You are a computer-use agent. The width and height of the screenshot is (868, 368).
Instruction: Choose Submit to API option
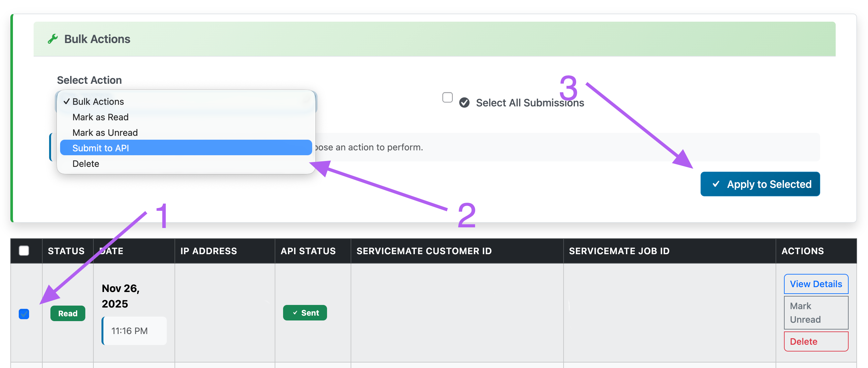[101, 148]
